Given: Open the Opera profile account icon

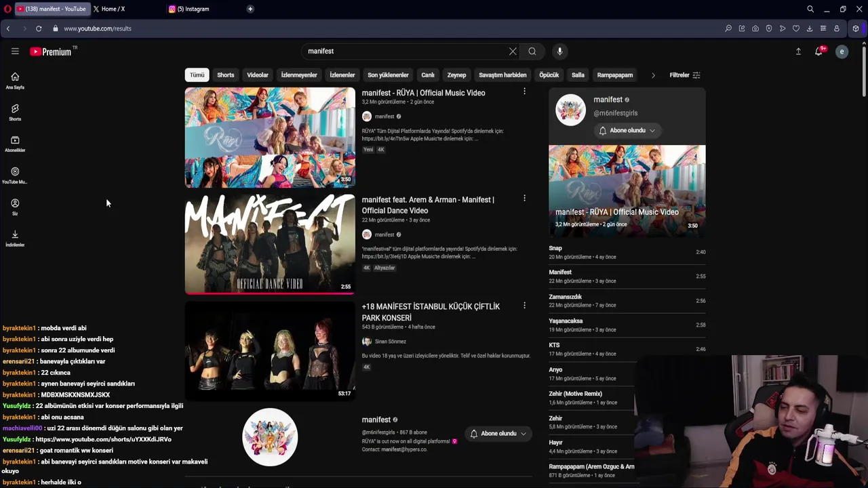Looking at the screenshot, I should 837,28.
